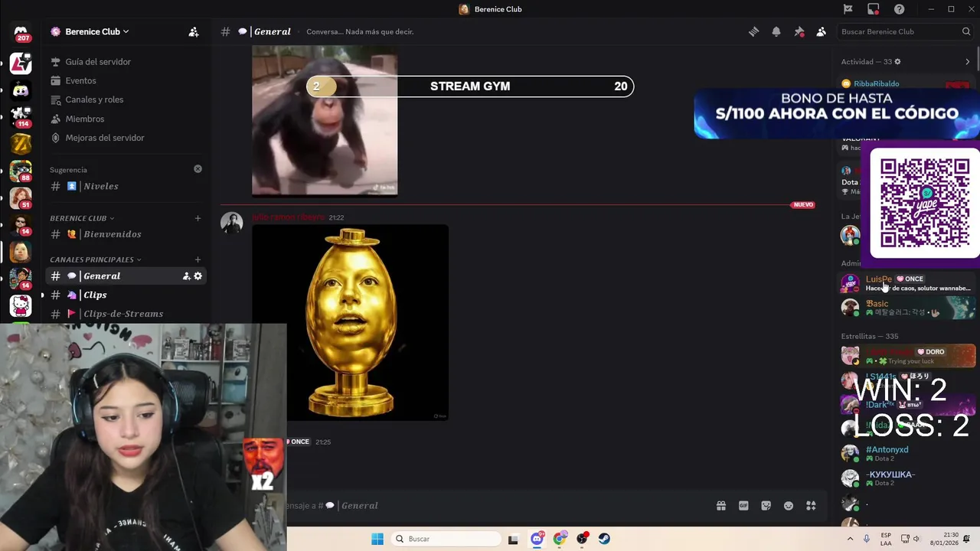
Task: Open the emoji picker
Action: coord(789,506)
